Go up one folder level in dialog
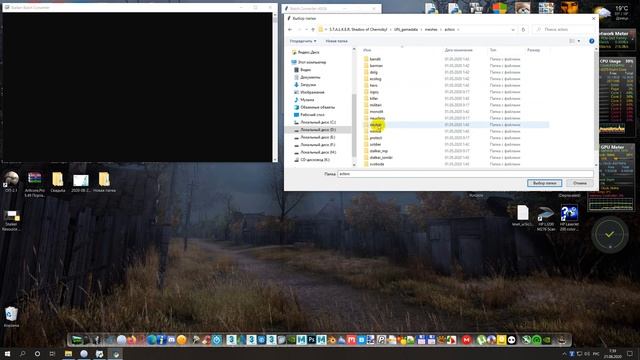 (x=313, y=29)
